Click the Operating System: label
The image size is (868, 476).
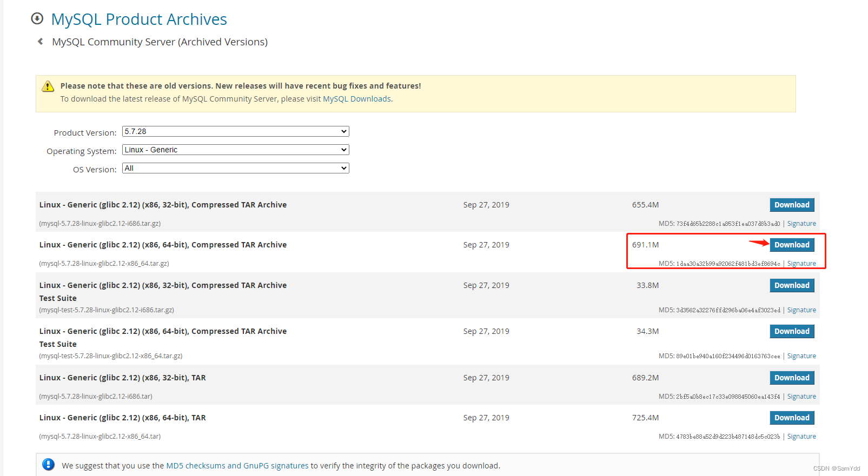coord(81,151)
